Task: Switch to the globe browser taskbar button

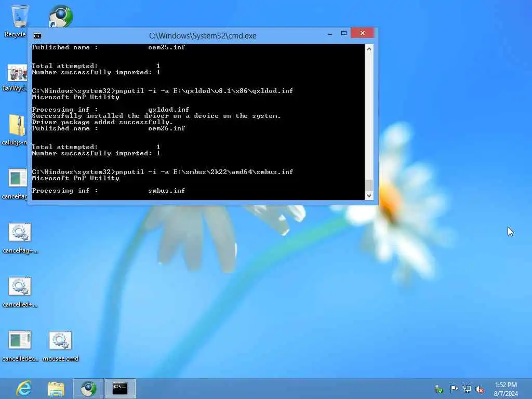Action: (88, 389)
